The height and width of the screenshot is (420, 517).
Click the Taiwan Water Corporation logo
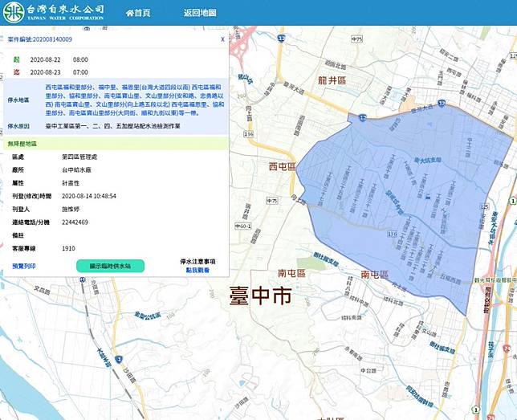click(x=52, y=13)
